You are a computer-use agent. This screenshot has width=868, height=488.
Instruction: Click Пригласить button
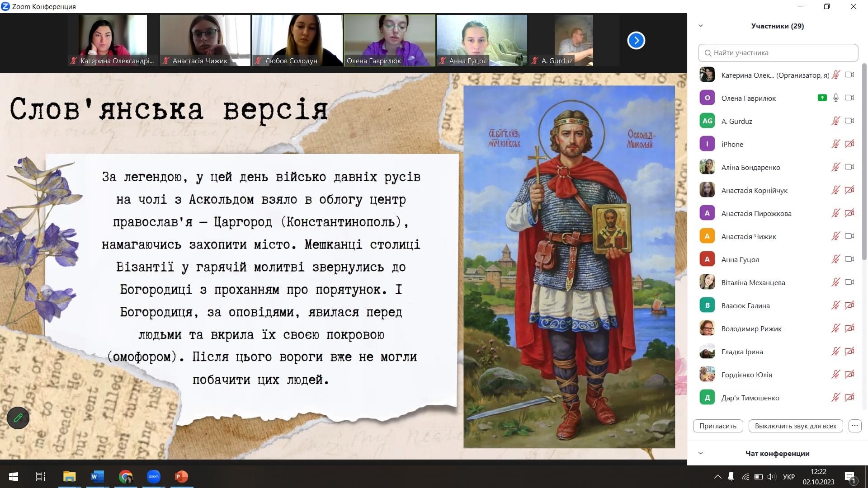click(717, 426)
